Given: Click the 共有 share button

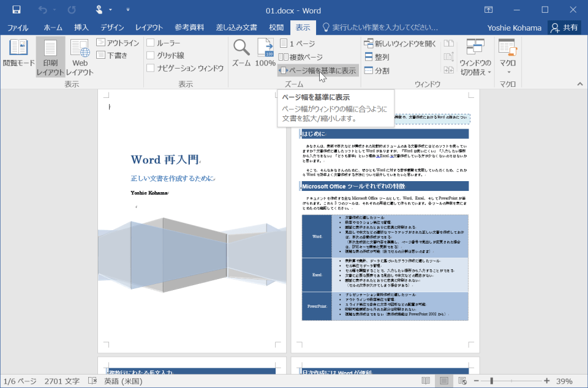Looking at the screenshot, I should point(565,28).
